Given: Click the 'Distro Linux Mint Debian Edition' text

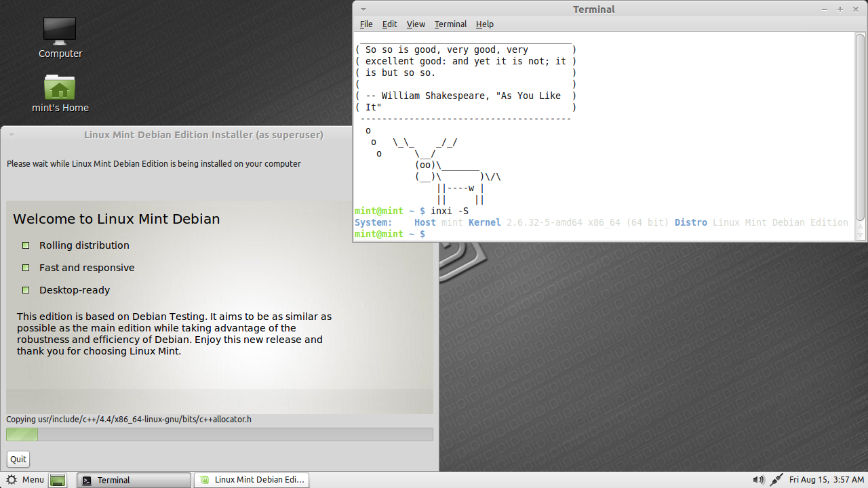Looking at the screenshot, I should [x=762, y=222].
